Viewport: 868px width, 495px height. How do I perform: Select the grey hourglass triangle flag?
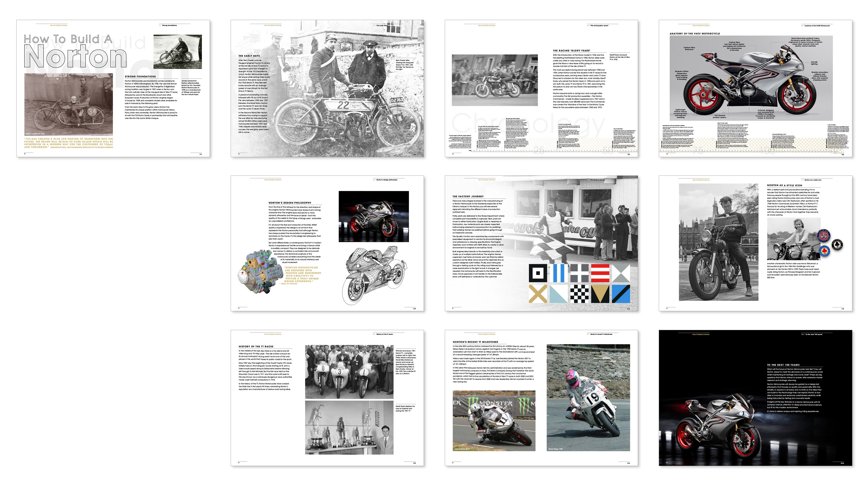coord(621,273)
